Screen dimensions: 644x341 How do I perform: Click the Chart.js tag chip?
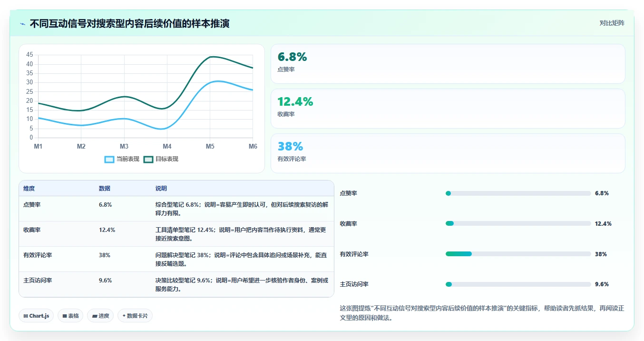pyautogui.click(x=36, y=316)
